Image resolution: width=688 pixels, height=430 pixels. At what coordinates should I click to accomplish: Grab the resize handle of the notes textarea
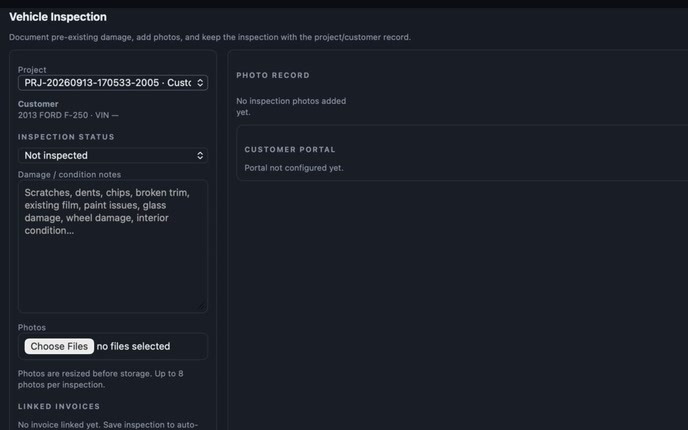(201, 306)
